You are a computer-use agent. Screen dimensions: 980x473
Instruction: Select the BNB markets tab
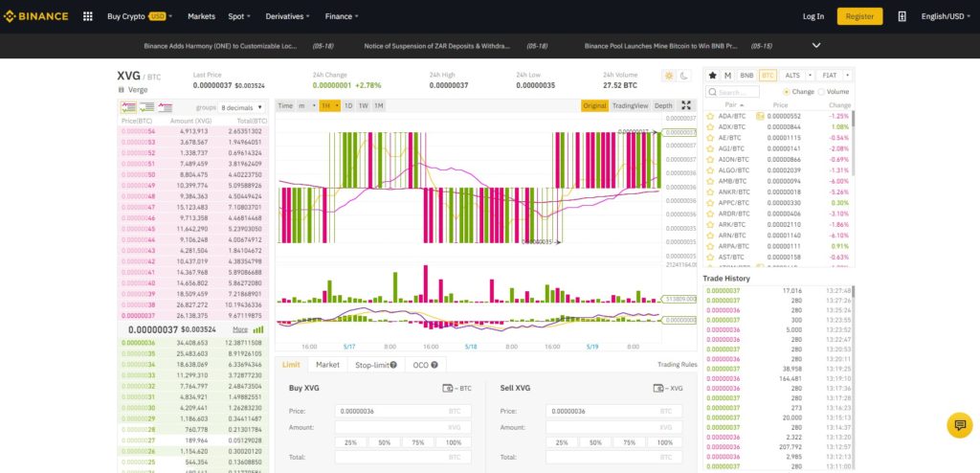[746, 75]
